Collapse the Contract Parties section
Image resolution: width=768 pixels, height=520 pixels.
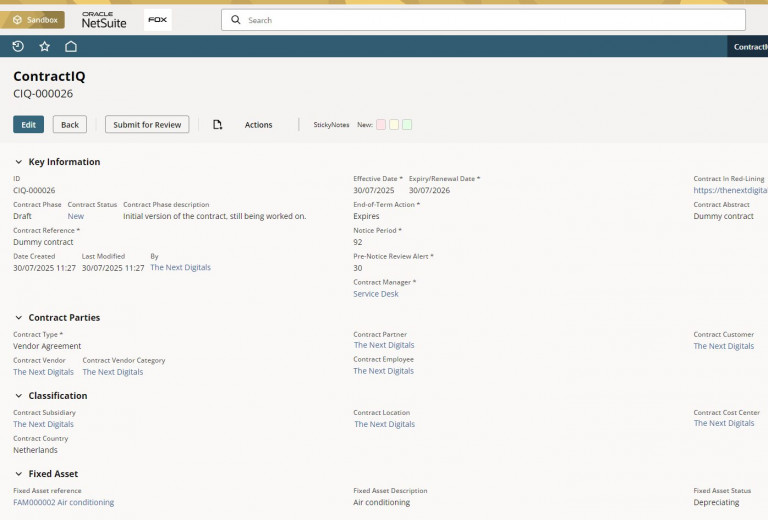click(19, 317)
